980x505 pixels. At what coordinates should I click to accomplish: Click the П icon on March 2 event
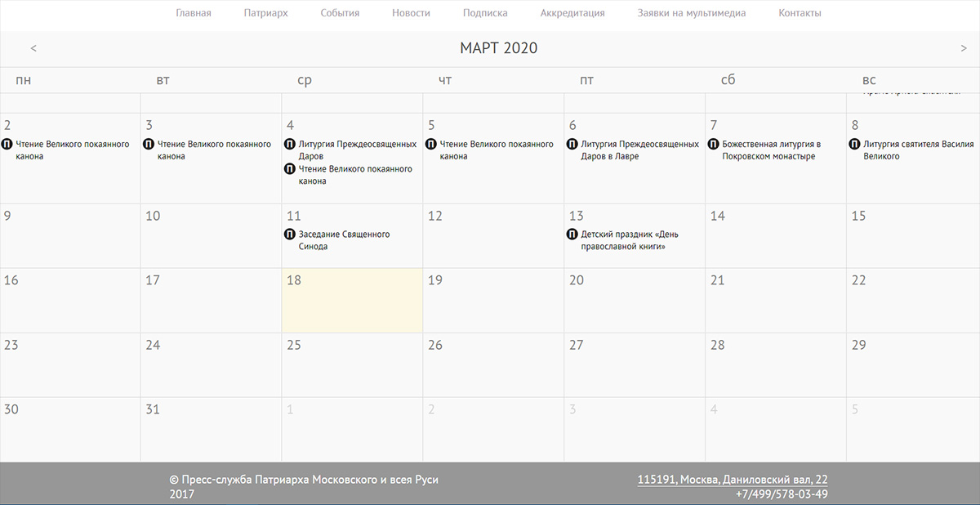click(7, 145)
